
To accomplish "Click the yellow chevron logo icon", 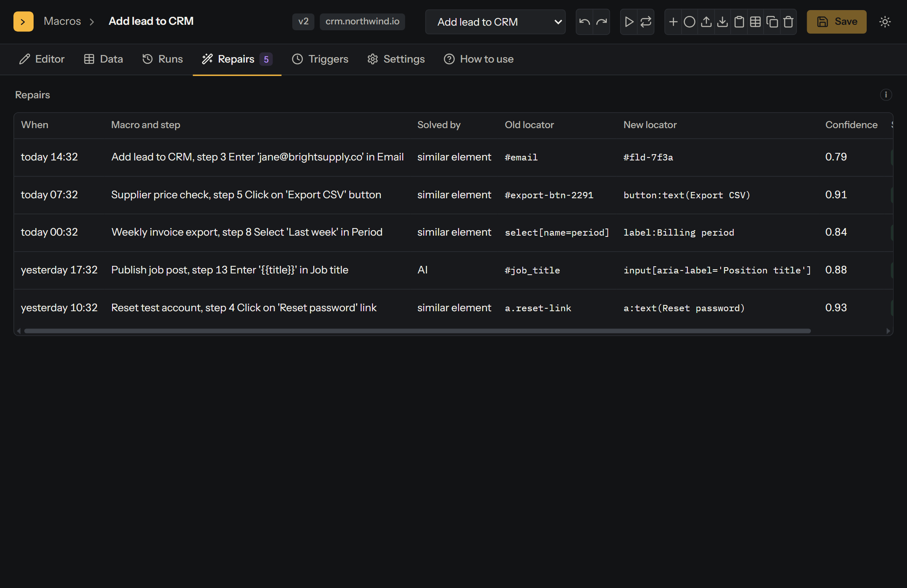I will point(24,21).
